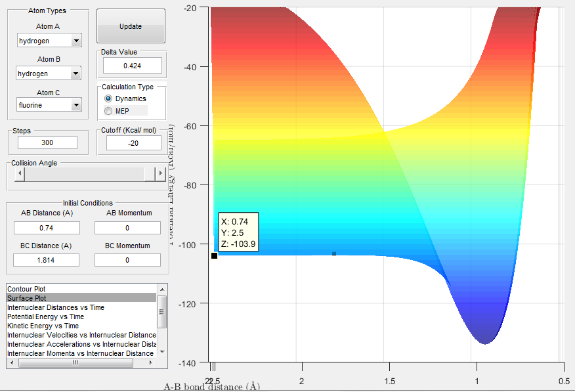575x392 pixels.
Task: Click the Update button
Action: click(131, 26)
